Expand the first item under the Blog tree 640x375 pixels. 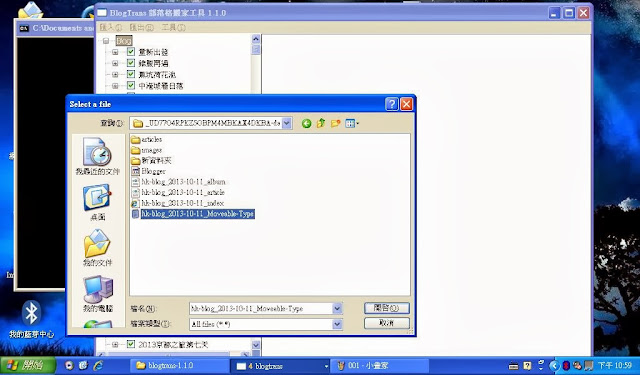tap(115, 52)
